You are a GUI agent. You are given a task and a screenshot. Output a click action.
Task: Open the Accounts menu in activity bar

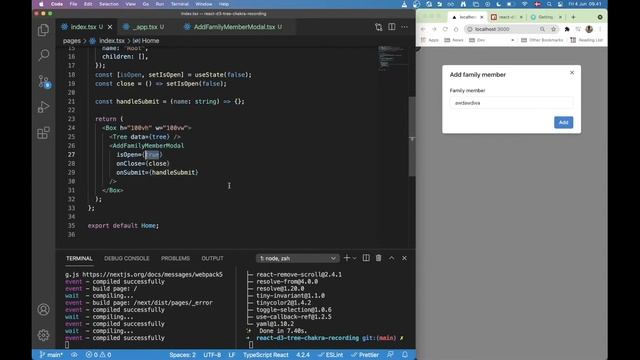[x=43, y=309]
